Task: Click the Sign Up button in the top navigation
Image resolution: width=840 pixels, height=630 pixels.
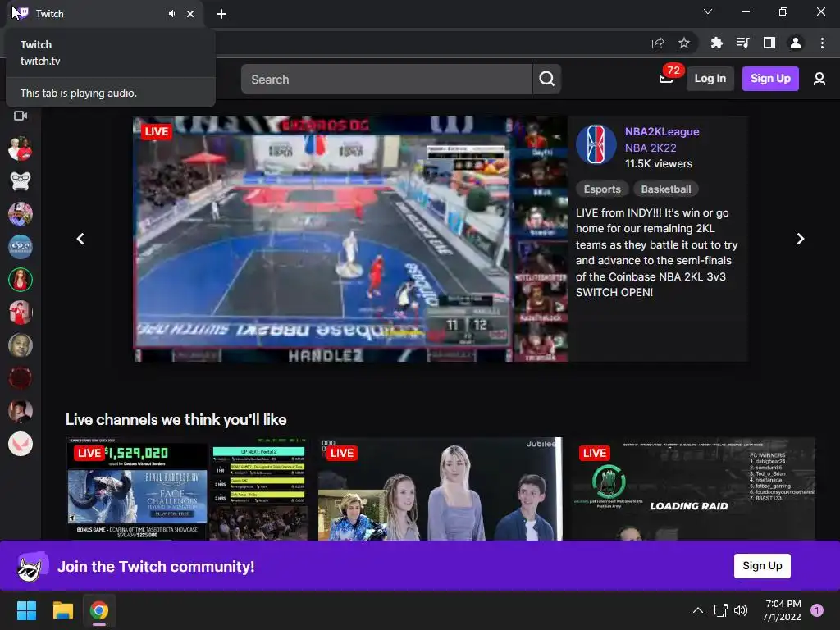Action: point(770,79)
